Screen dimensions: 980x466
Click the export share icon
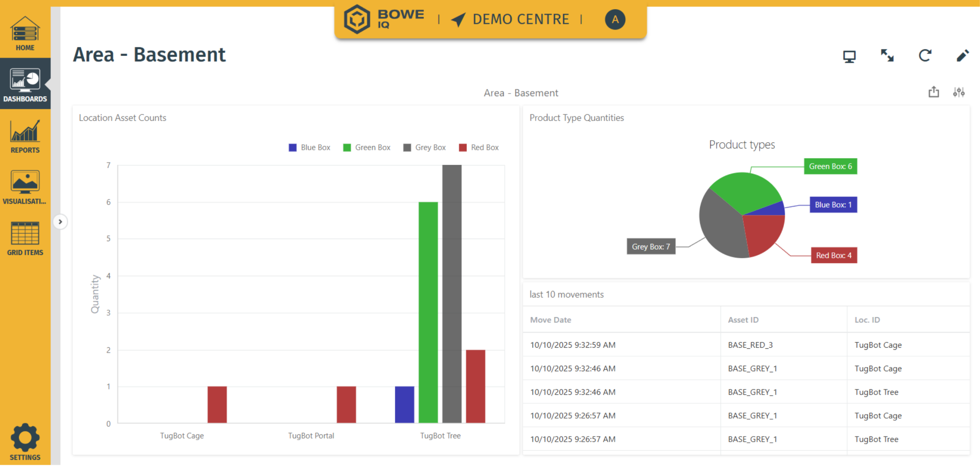934,92
